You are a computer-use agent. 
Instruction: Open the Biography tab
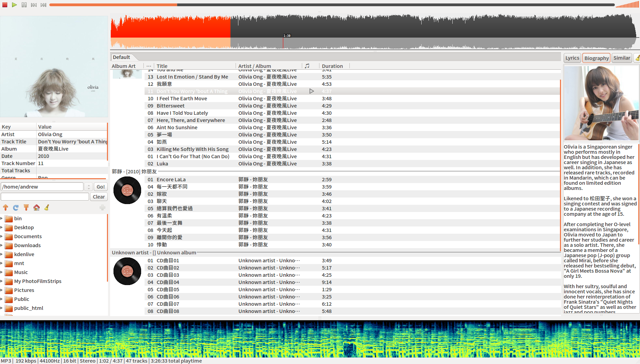click(x=597, y=58)
